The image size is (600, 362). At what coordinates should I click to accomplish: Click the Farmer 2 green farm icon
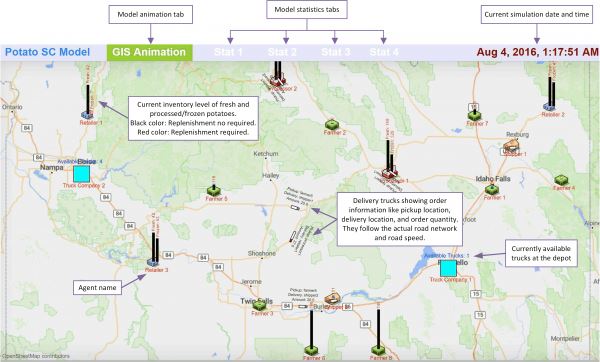point(331,124)
